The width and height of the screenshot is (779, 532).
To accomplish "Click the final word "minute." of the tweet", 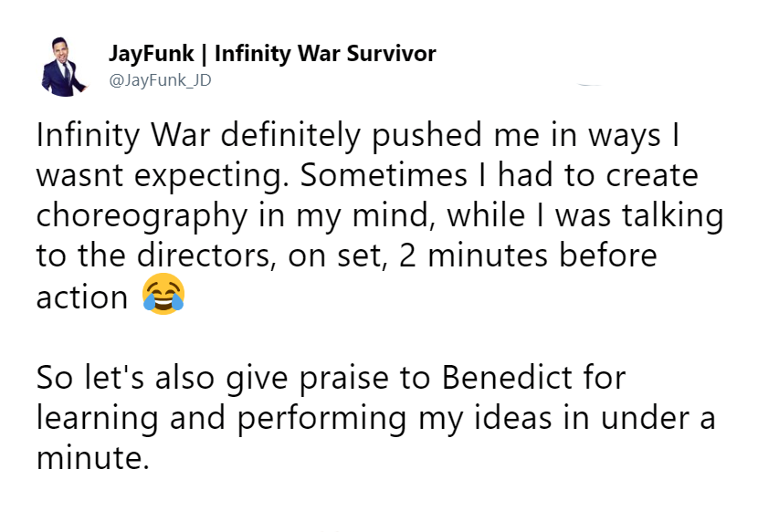I will pyautogui.click(x=92, y=456).
